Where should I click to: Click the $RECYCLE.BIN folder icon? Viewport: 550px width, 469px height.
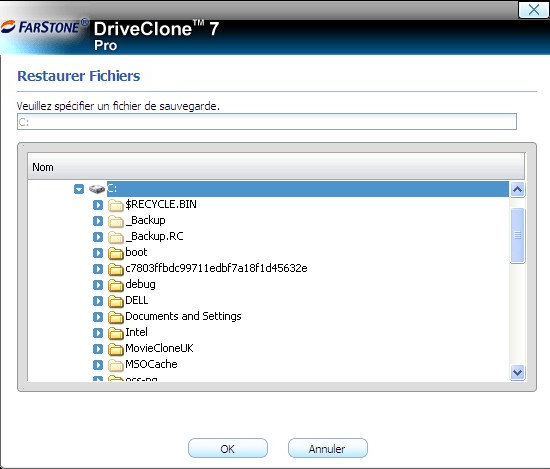115,205
